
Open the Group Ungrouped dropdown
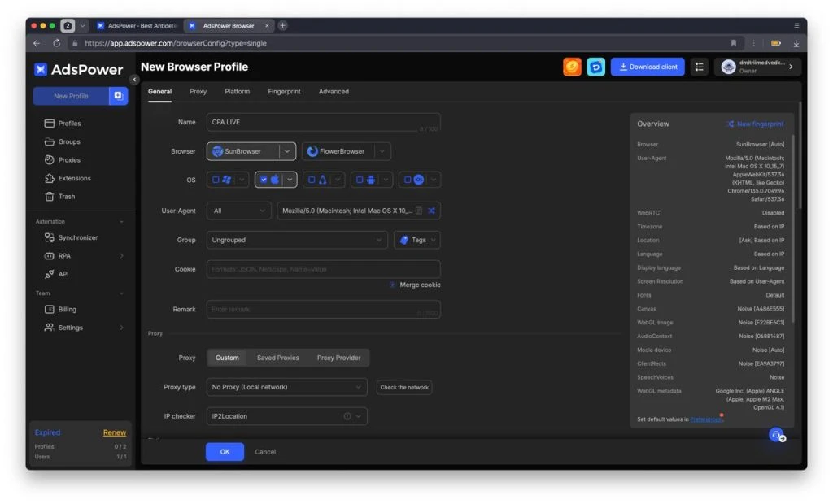pos(297,240)
